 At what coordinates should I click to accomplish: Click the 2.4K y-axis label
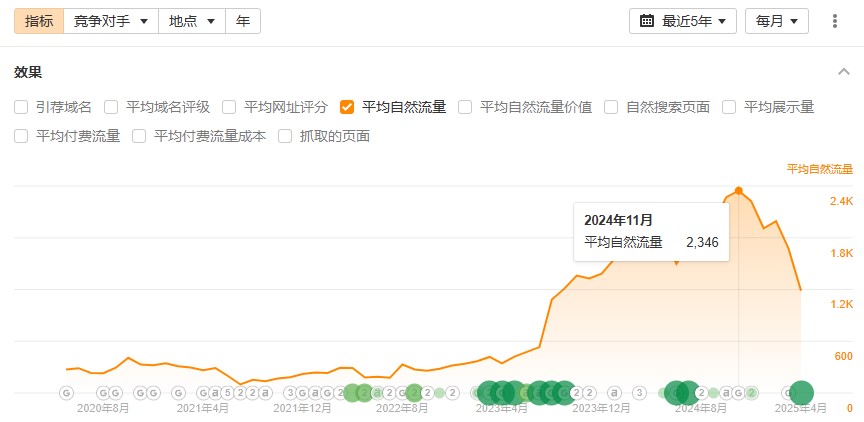(x=841, y=202)
